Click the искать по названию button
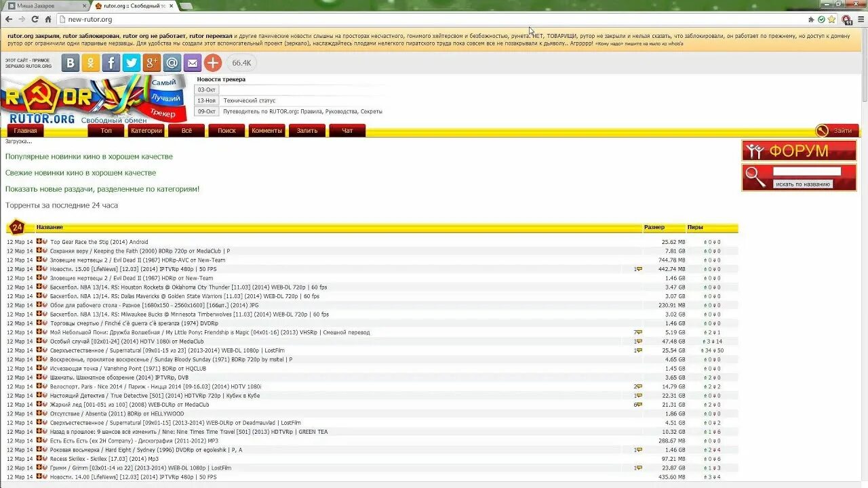868x488 pixels. 804,184
